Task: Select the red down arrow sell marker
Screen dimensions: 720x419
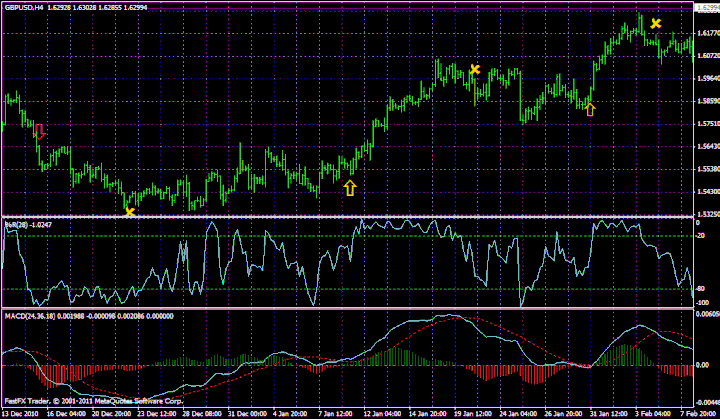Action: (39, 131)
